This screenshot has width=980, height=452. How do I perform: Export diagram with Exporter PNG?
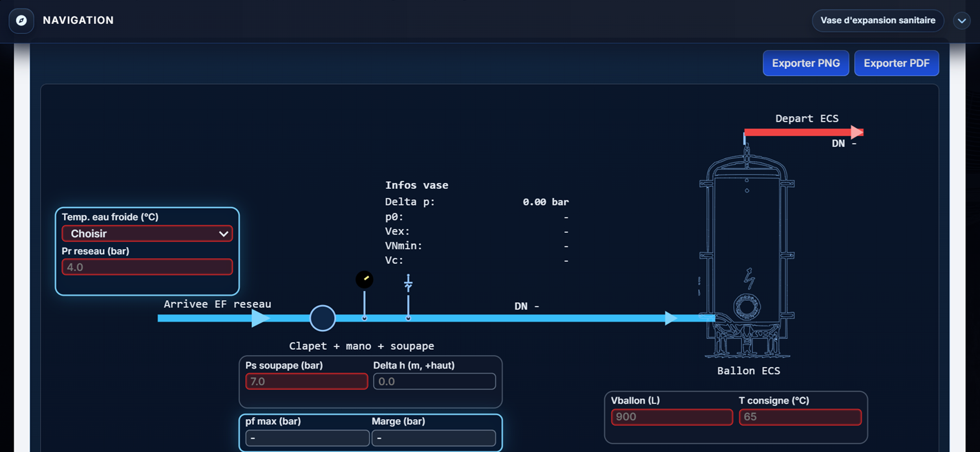point(806,63)
